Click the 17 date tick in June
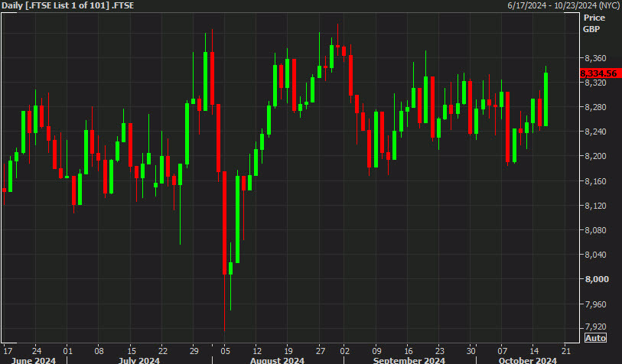Viewport: 622px width, 364px height. click(7, 351)
